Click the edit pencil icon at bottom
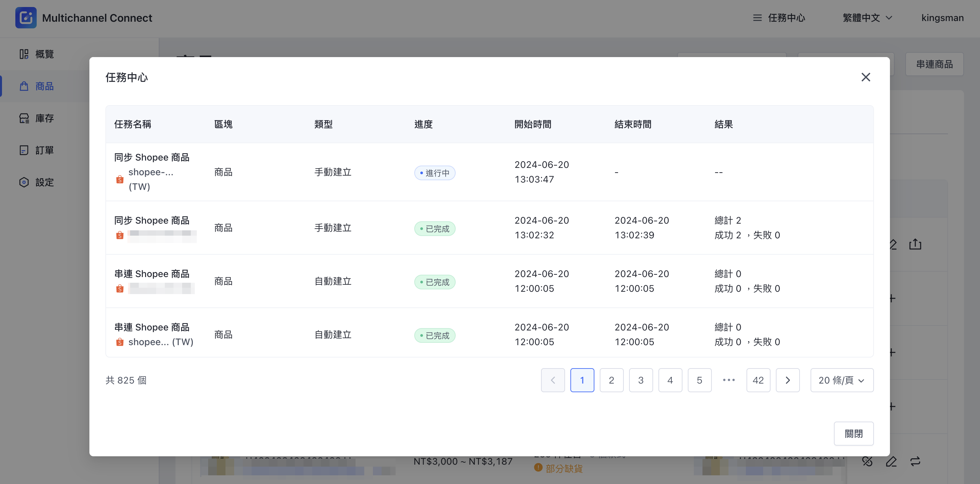 891,461
